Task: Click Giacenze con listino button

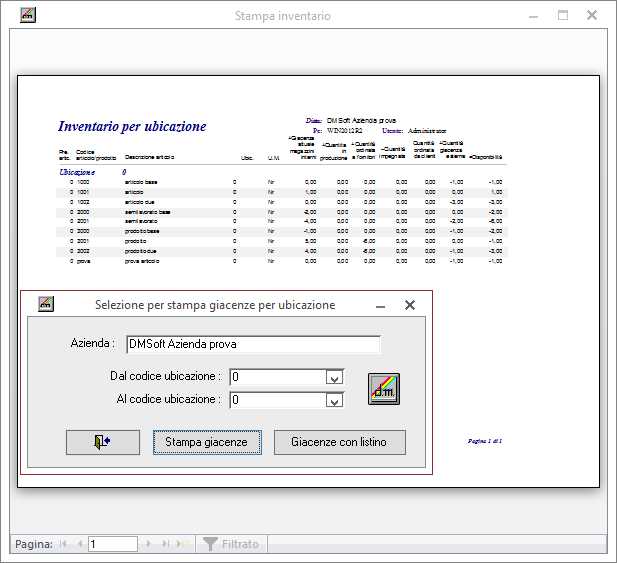Action: pos(340,442)
